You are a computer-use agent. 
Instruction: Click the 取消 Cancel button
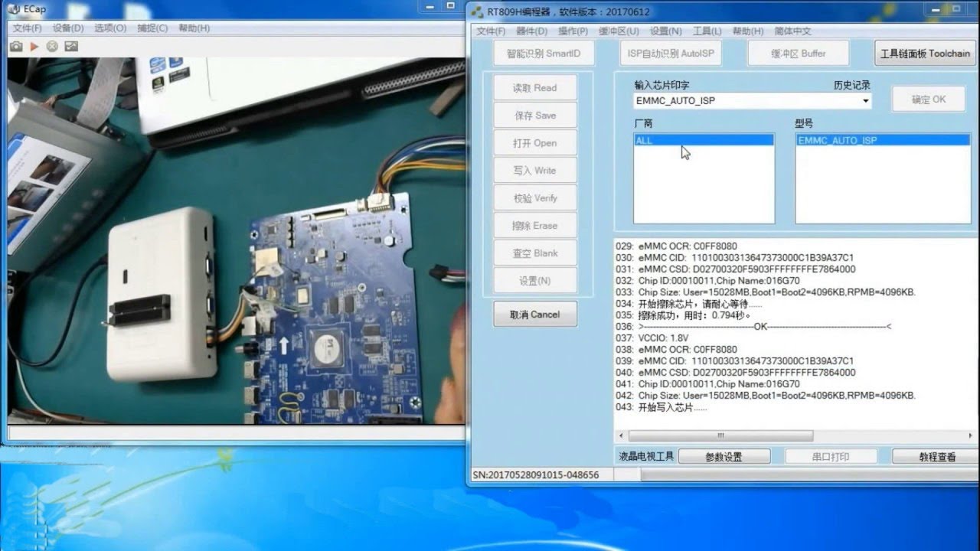pyautogui.click(x=535, y=315)
